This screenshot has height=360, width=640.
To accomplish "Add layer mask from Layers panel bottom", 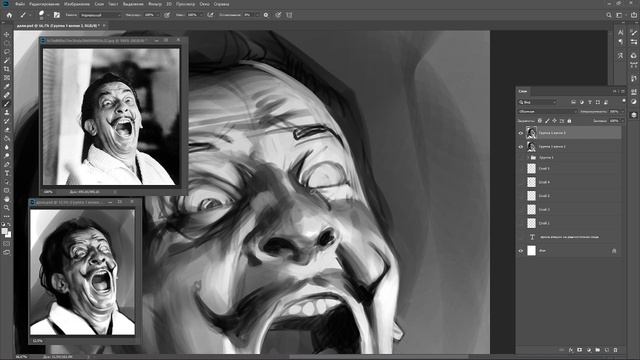I will tap(580, 350).
